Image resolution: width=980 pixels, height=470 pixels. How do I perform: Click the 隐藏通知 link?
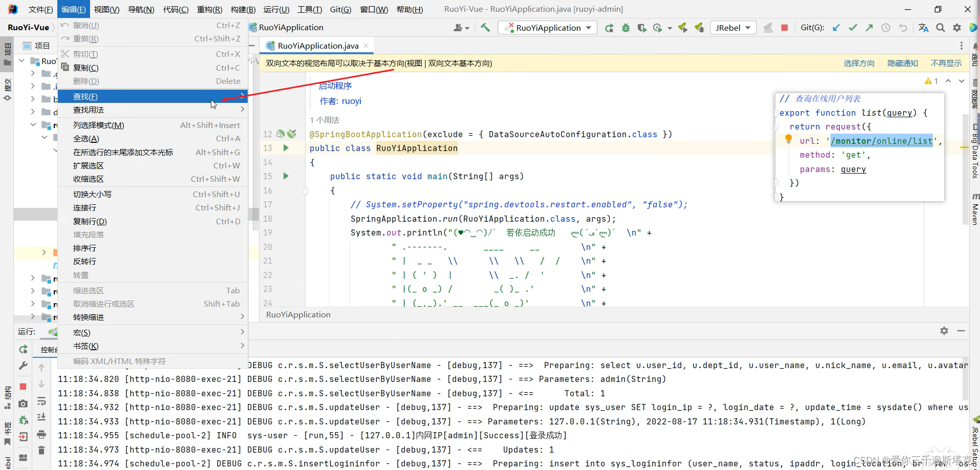(x=903, y=63)
